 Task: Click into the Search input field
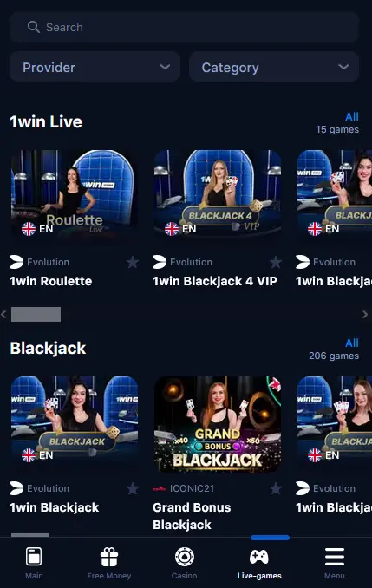[185, 27]
